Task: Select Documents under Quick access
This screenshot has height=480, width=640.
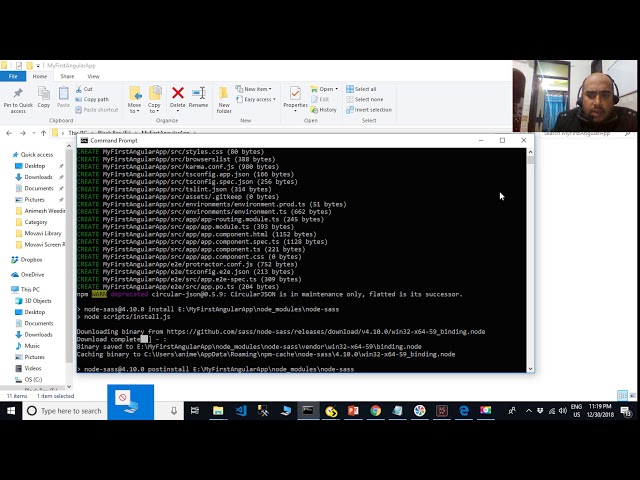Action: pyautogui.click(x=39, y=188)
